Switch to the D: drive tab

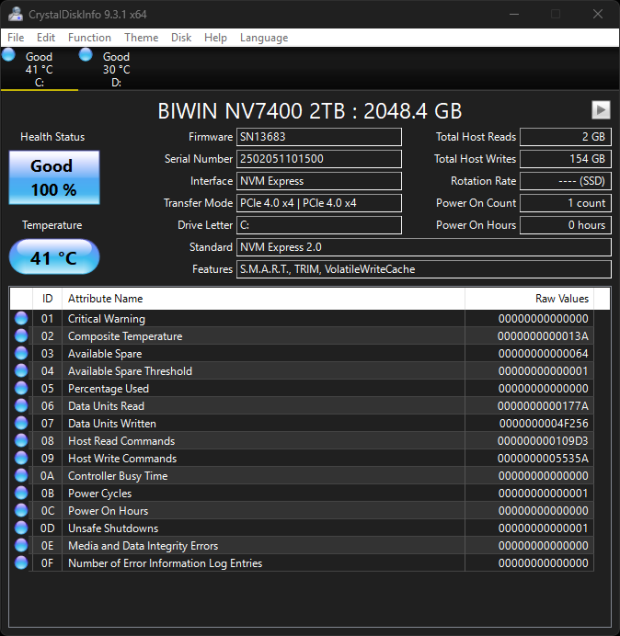tap(116, 70)
